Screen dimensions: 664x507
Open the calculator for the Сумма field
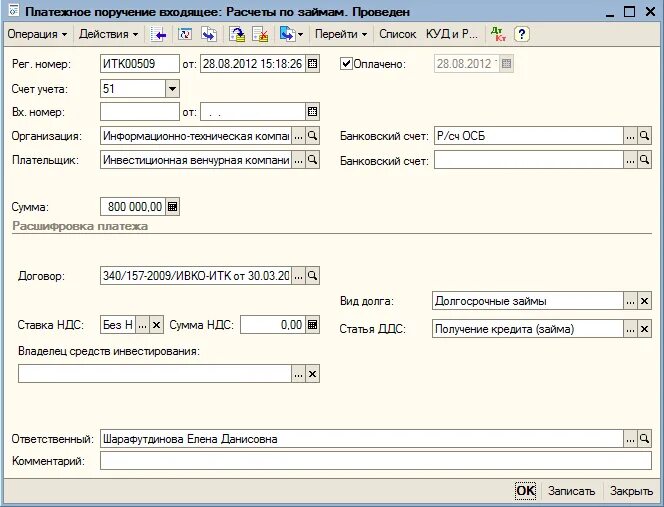pyautogui.click(x=172, y=207)
